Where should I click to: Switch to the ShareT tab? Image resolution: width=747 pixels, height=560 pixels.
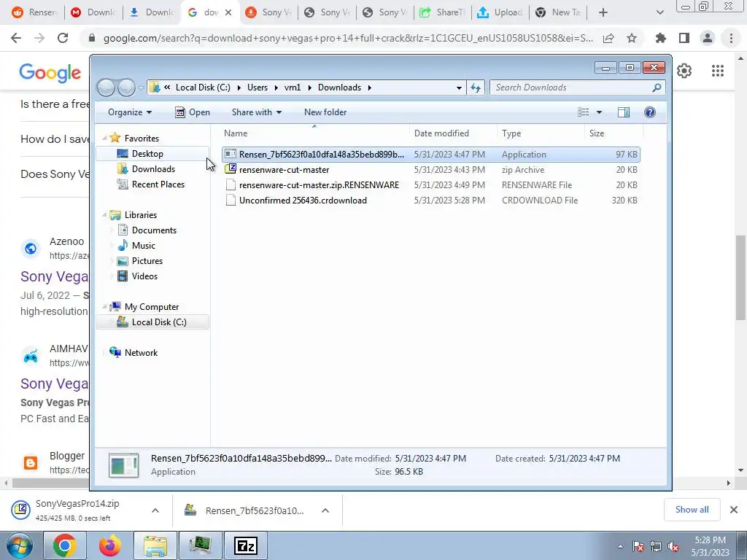[x=443, y=12]
